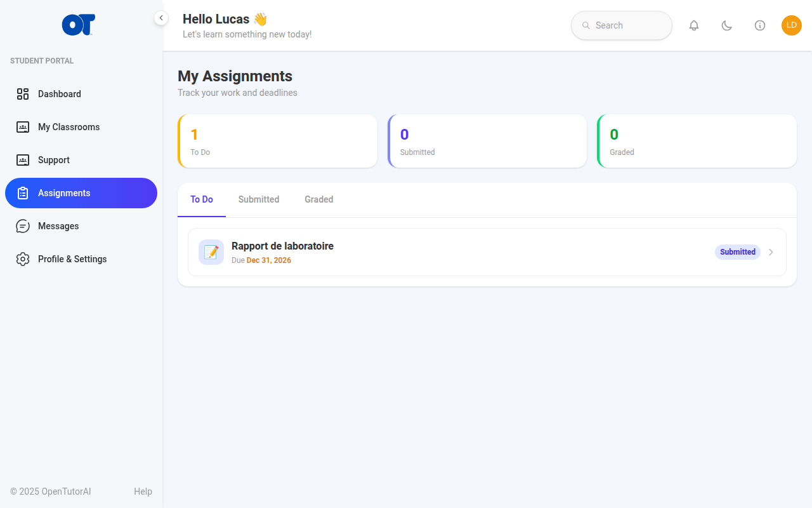This screenshot has height=508, width=812.
Task: Click the My Classrooms sidebar icon
Action: pyautogui.click(x=23, y=127)
